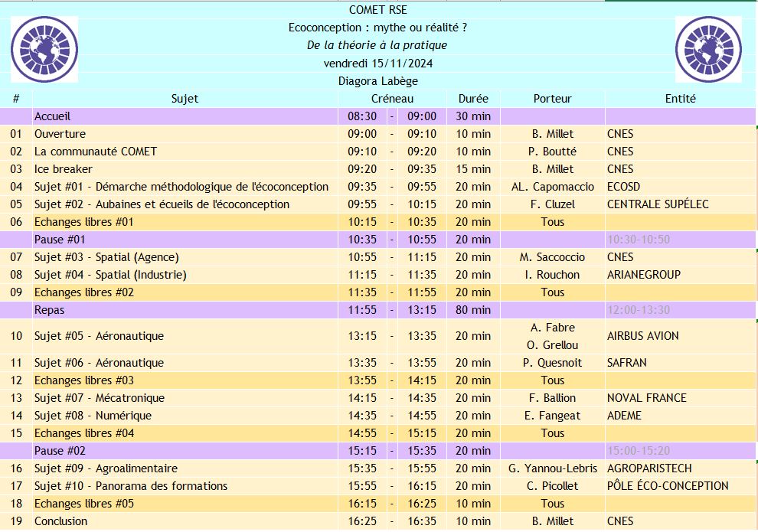Click the Diagora Labège location cell
Screen dimensions: 758x532
pos(378,80)
